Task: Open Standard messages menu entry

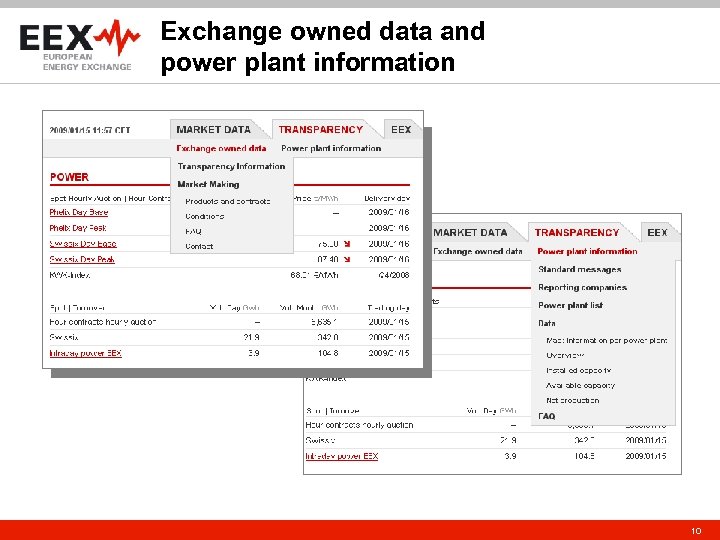Action: 579,269
